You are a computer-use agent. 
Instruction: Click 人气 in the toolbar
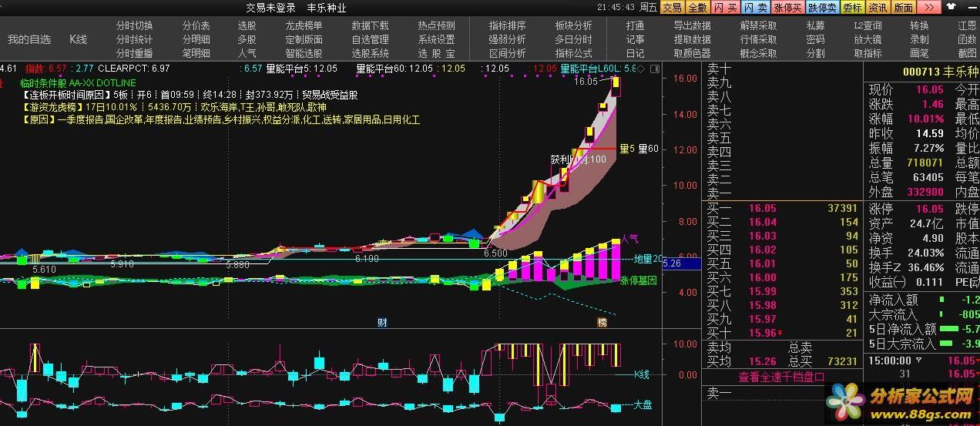(x=247, y=53)
